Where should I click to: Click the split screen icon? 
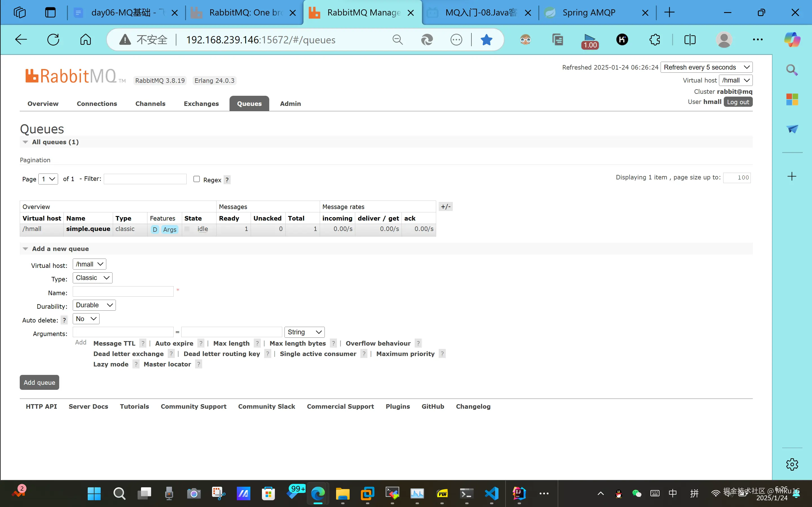pyautogui.click(x=690, y=39)
